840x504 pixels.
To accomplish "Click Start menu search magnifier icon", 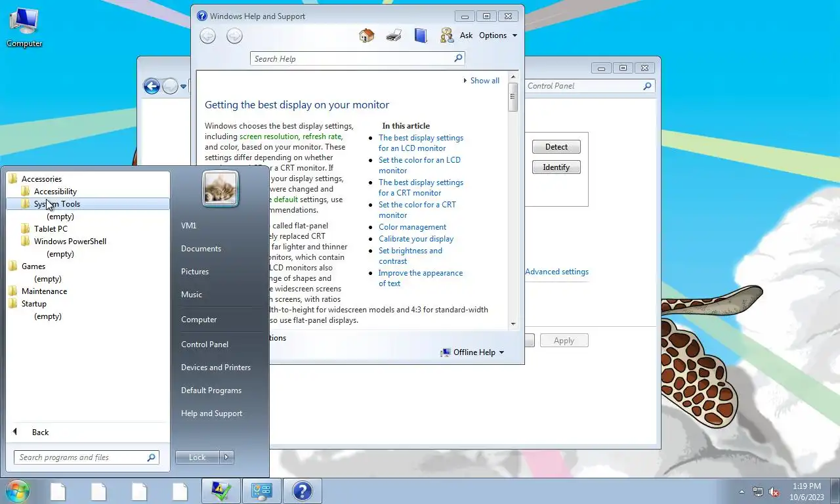I will pos(151,457).
